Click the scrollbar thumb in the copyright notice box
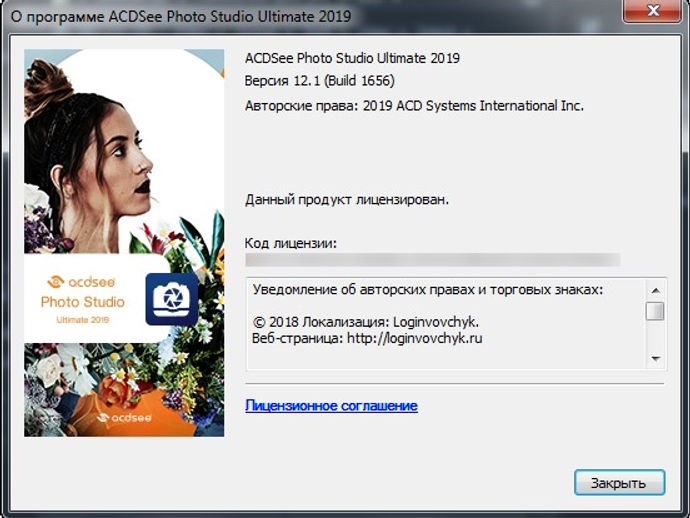The height and width of the screenshot is (518, 690). tap(655, 311)
